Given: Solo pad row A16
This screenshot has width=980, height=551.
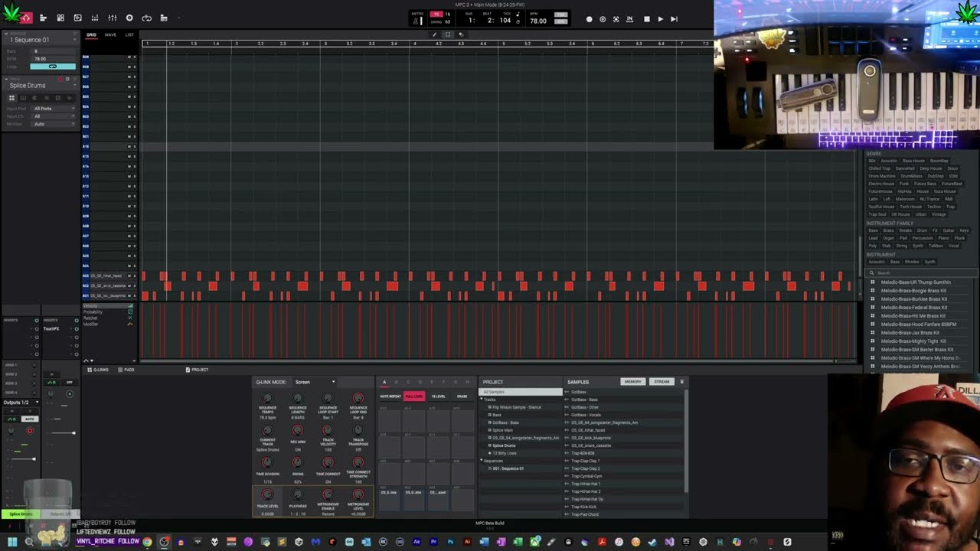Looking at the screenshot, I should [134, 146].
